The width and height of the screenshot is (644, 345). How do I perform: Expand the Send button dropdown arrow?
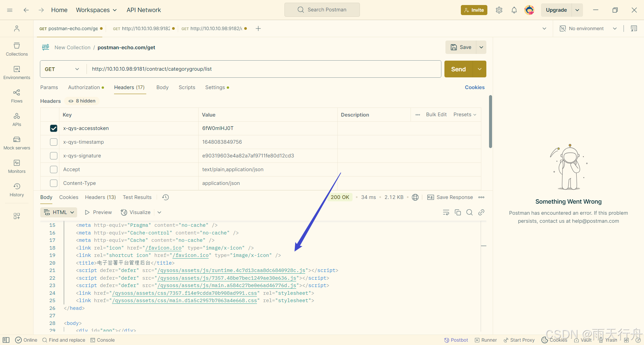coord(480,69)
